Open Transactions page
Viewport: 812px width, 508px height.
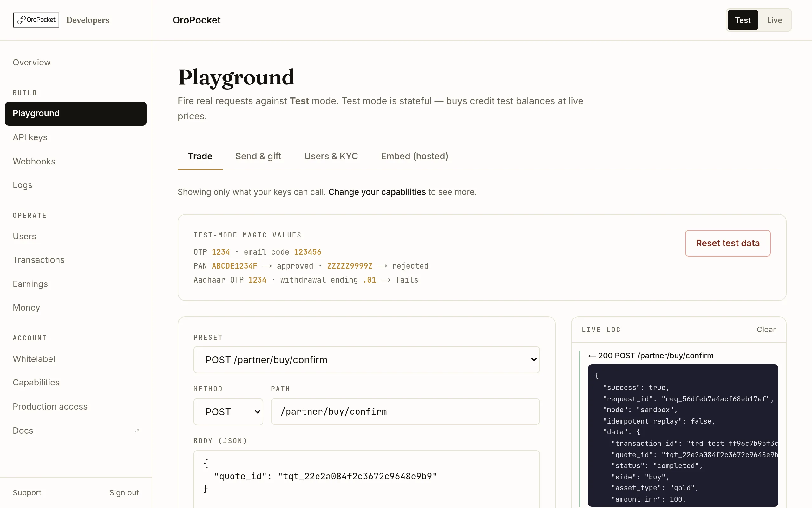(75, 260)
